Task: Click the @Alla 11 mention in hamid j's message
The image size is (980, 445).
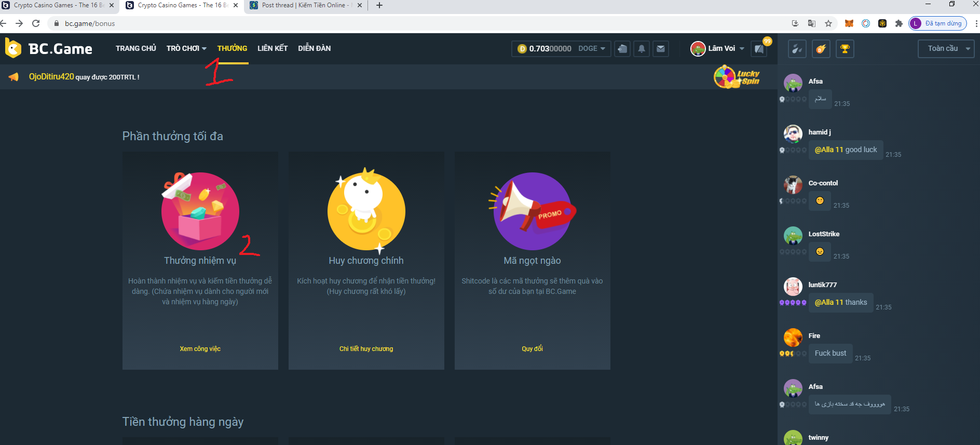Action: 829,150
